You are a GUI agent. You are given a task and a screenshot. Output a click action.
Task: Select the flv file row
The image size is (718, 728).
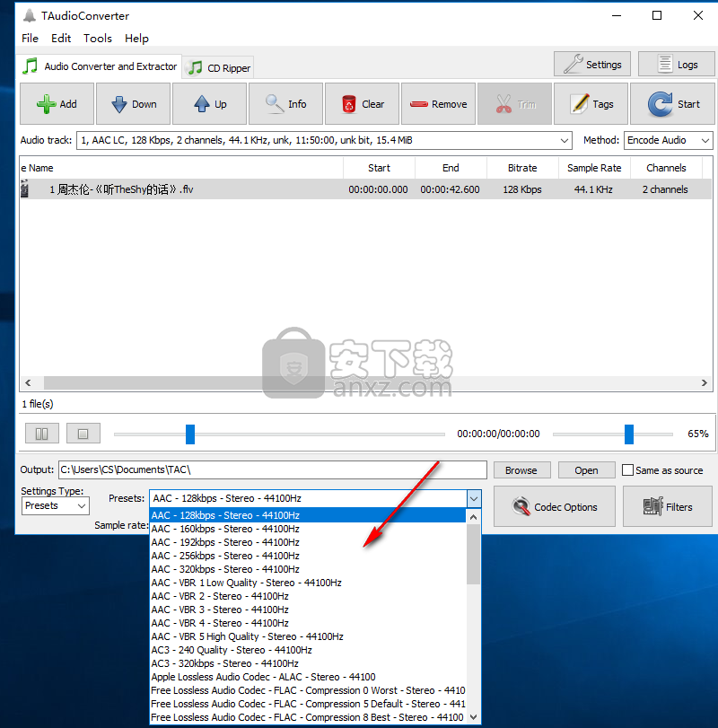pyautogui.click(x=365, y=189)
